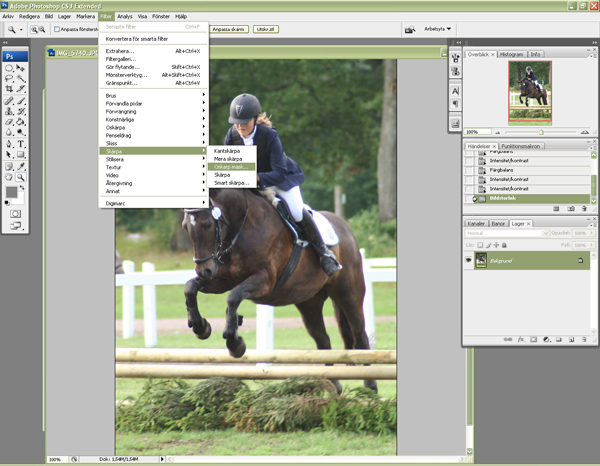600x466 pixels.
Task: Delete current history state with trash icon
Action: (x=584, y=209)
